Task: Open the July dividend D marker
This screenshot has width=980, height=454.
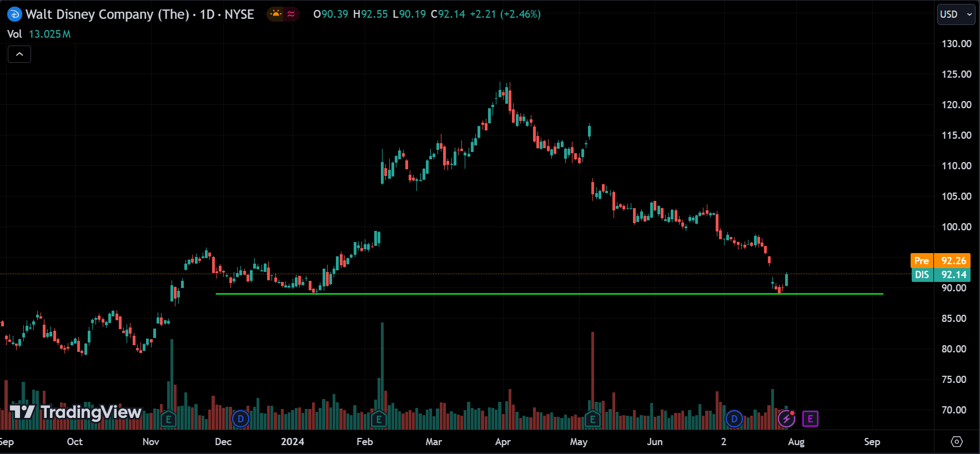Action: [734, 419]
